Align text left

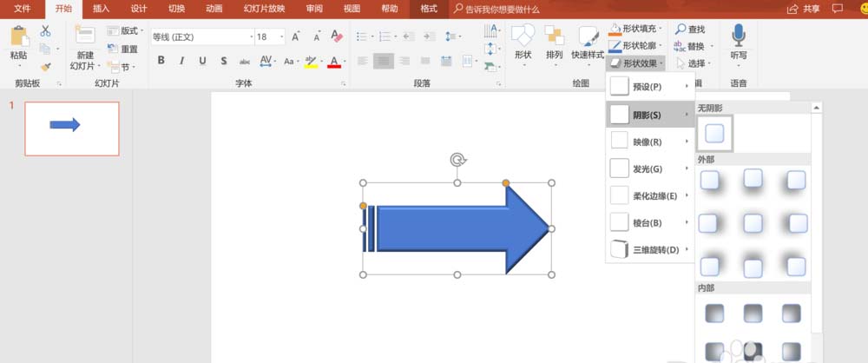363,61
